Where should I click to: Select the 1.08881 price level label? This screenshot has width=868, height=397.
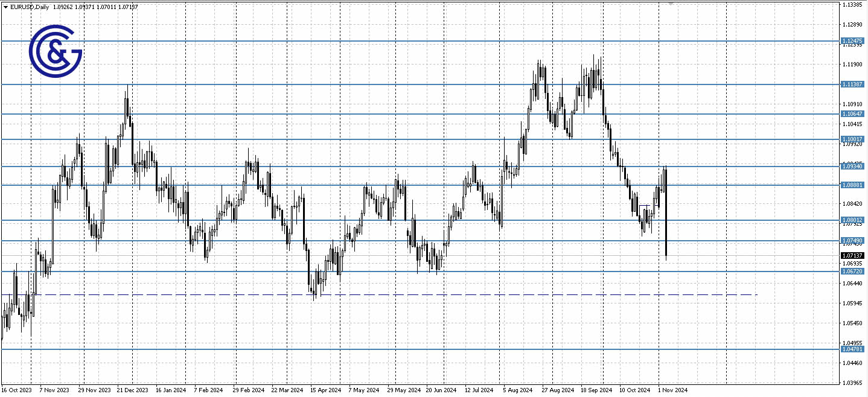click(852, 185)
